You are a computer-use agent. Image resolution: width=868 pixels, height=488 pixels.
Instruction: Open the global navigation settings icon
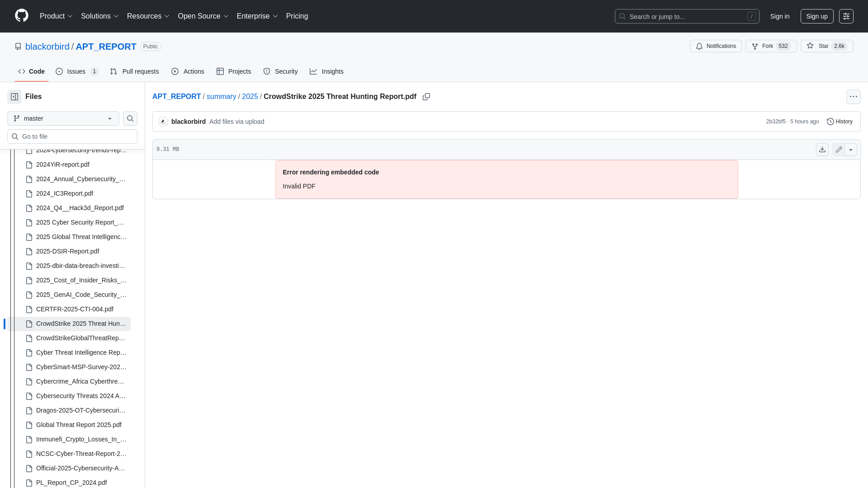tap(846, 16)
